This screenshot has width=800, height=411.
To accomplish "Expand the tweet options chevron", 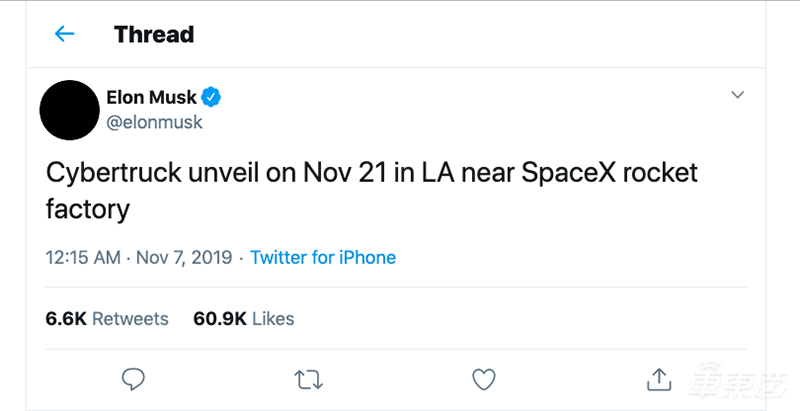I will click(x=738, y=95).
